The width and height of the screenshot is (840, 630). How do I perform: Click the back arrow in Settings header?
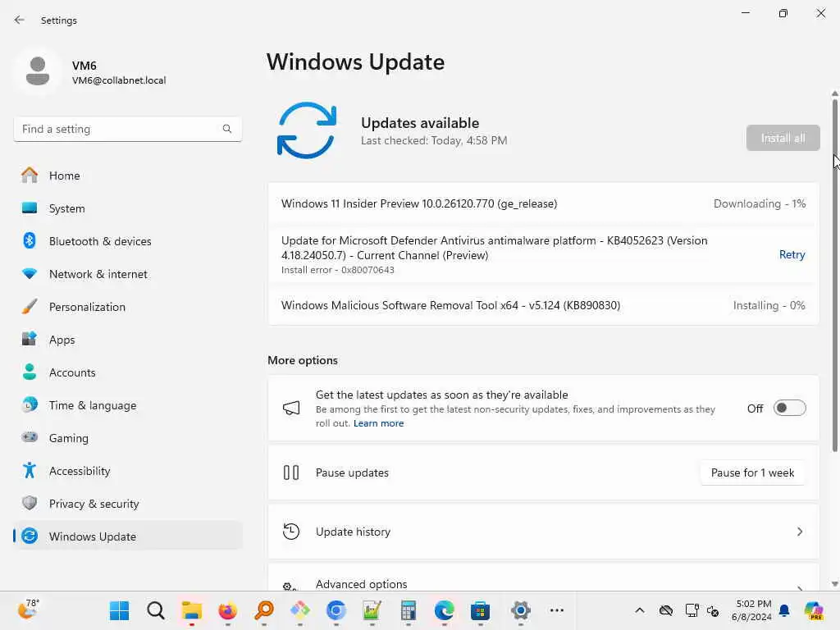20,20
